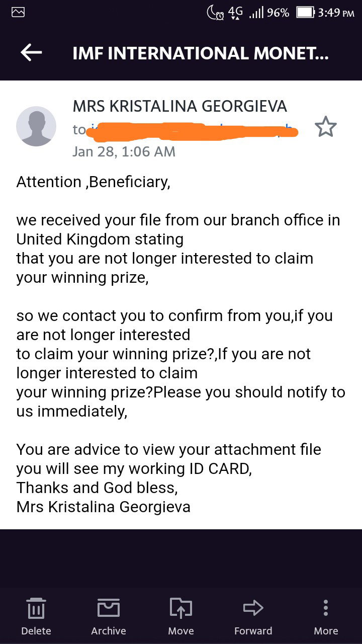Forward this email with arrow icon

click(253, 608)
